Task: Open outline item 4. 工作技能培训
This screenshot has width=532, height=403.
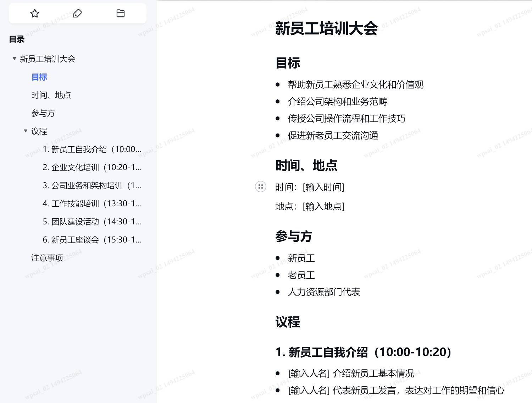Action: (92, 204)
